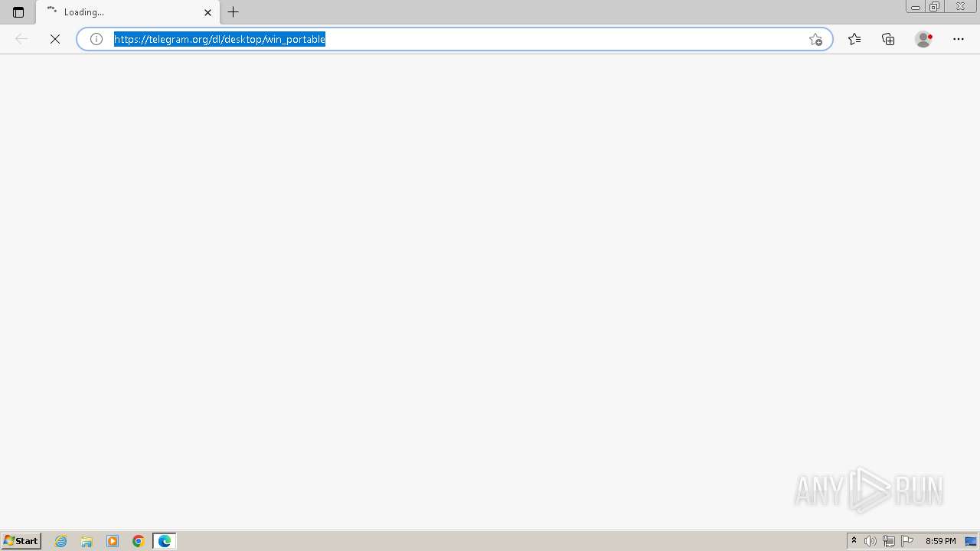
Task: Open the tab actions menu icon
Action: (18, 12)
